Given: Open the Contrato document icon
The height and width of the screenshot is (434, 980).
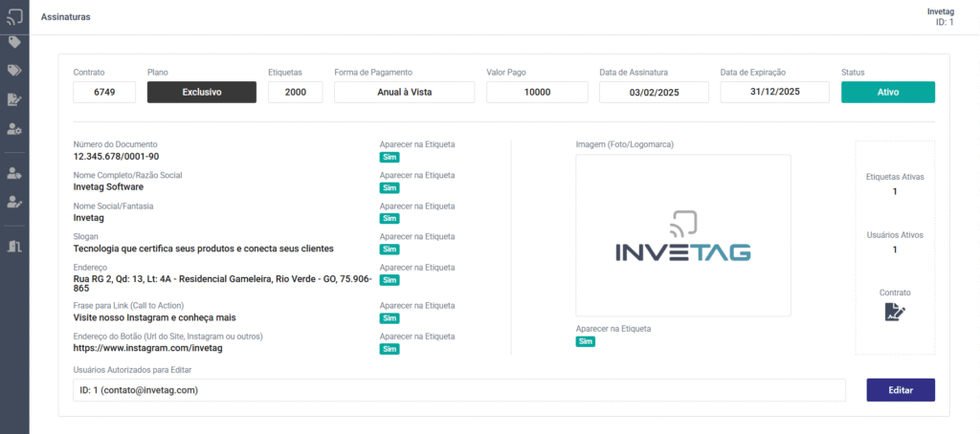Looking at the screenshot, I should [895, 312].
